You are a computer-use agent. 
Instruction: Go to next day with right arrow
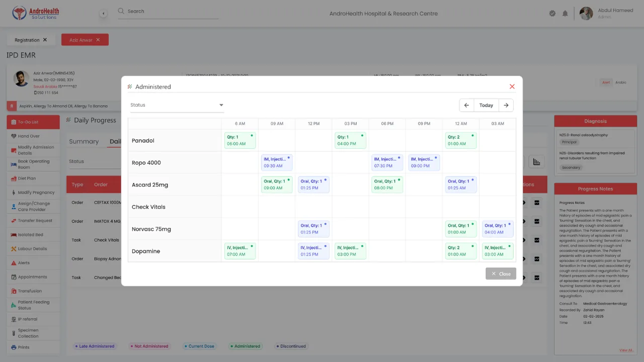click(506, 105)
